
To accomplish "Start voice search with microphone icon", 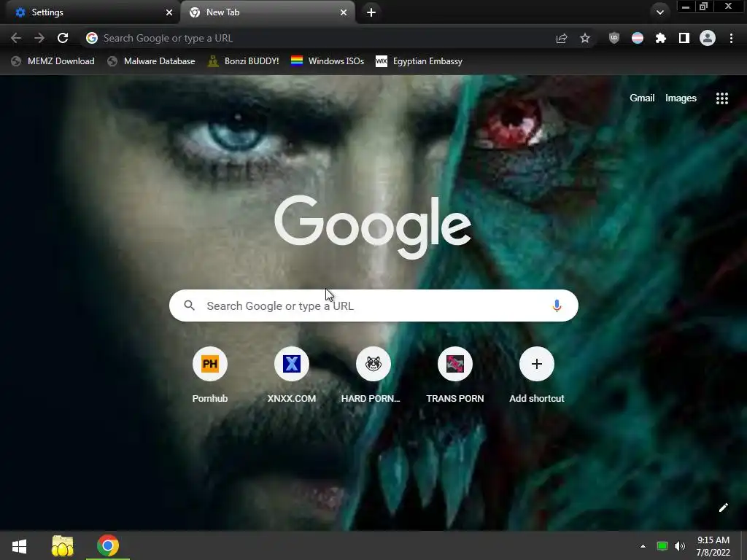I will pyautogui.click(x=557, y=306).
